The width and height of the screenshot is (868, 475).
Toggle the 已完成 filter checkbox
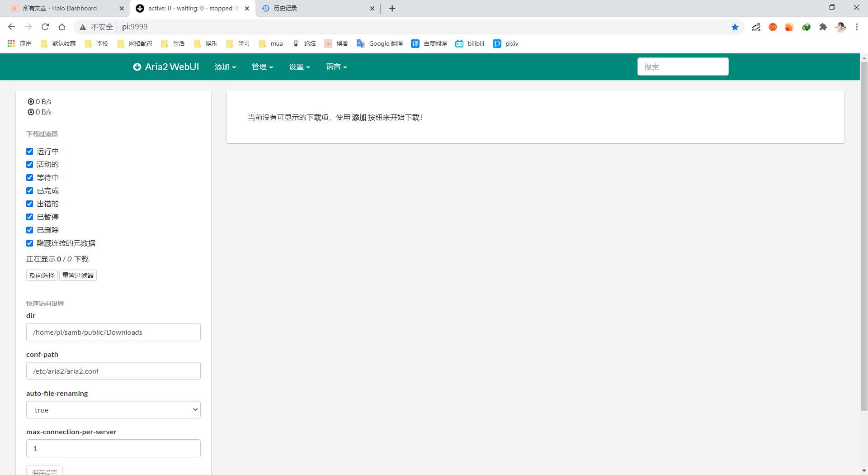[29, 190]
